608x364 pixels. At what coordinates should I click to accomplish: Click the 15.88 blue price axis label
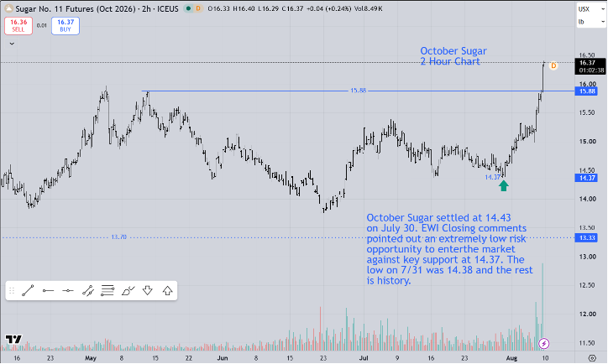pyautogui.click(x=586, y=91)
